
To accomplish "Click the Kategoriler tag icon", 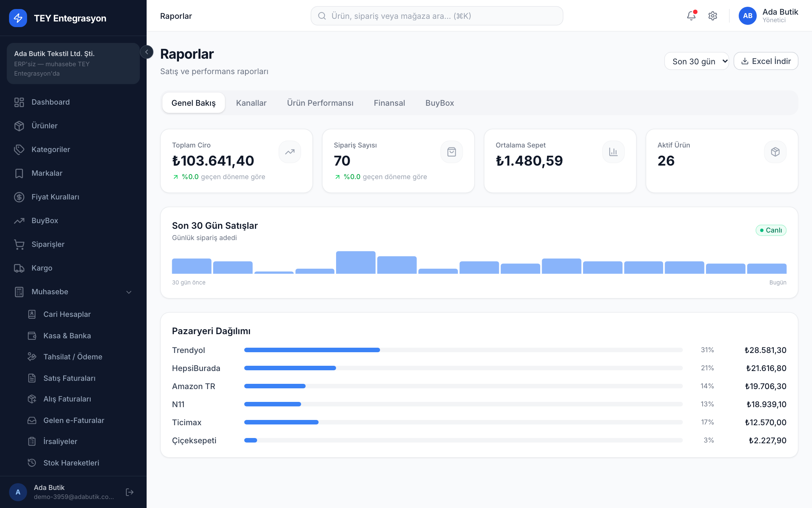I will pos(19,150).
